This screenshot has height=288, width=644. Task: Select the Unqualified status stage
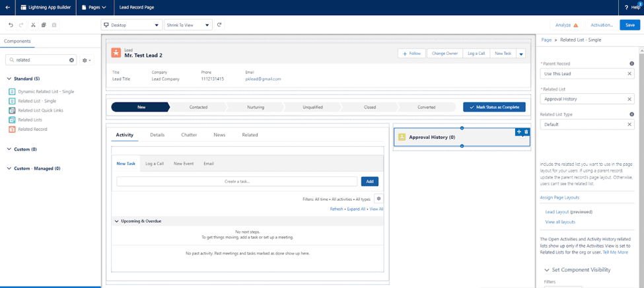click(x=312, y=107)
